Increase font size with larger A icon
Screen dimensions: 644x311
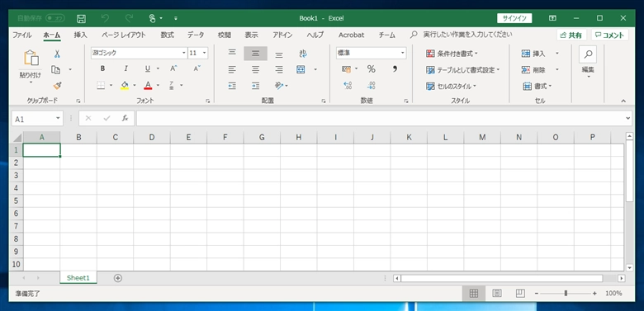(x=173, y=68)
